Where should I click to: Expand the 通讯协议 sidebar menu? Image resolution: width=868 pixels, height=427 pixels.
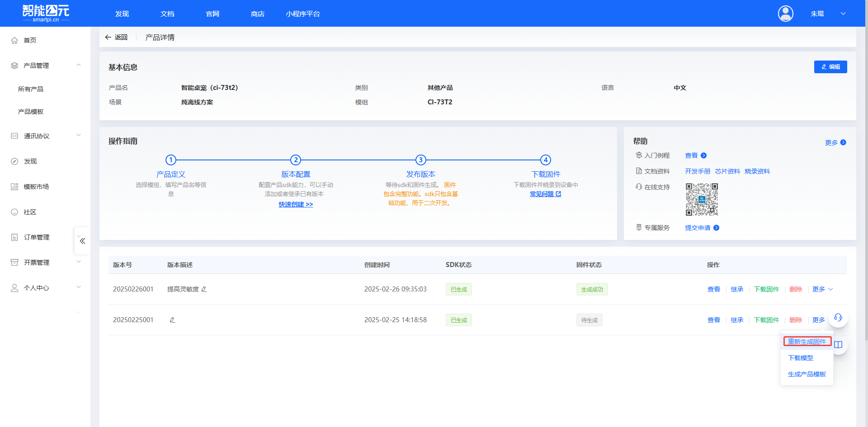click(x=79, y=136)
